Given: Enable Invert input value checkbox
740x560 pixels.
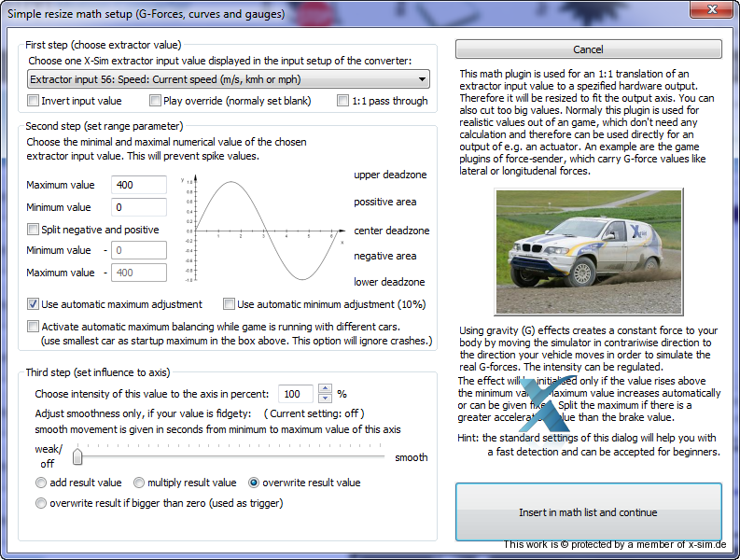Looking at the screenshot, I should (x=34, y=101).
